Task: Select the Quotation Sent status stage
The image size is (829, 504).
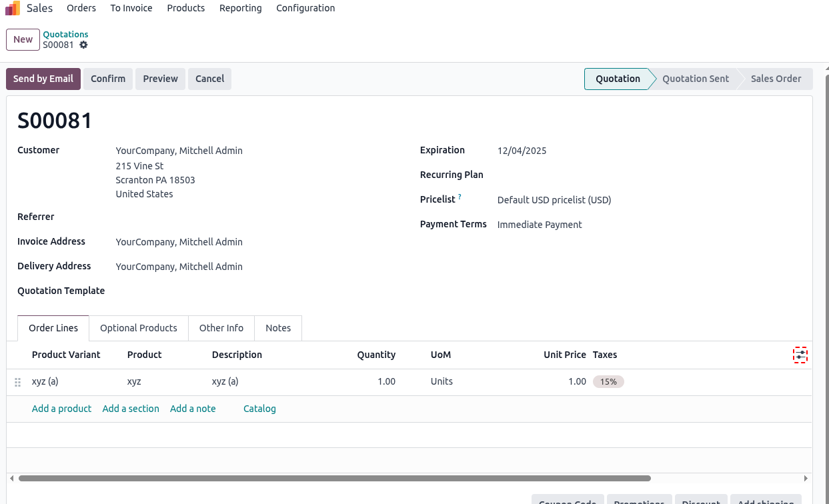Action: coord(696,79)
